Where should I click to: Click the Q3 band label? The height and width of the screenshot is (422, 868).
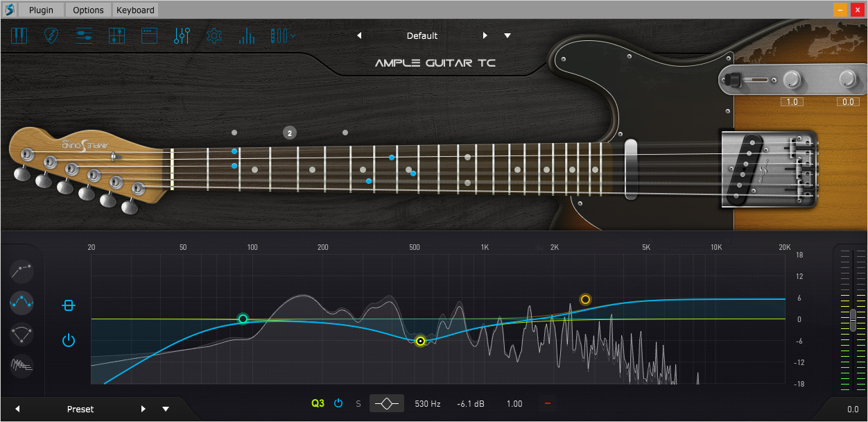(318, 403)
